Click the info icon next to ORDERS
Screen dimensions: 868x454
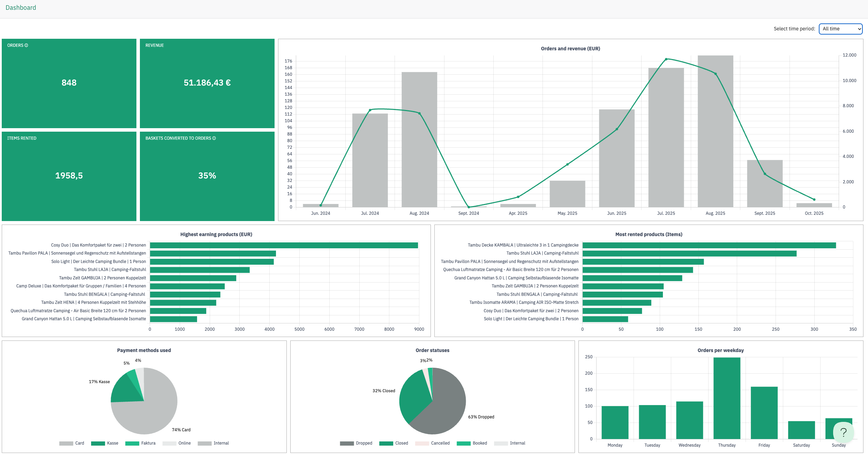click(x=27, y=45)
